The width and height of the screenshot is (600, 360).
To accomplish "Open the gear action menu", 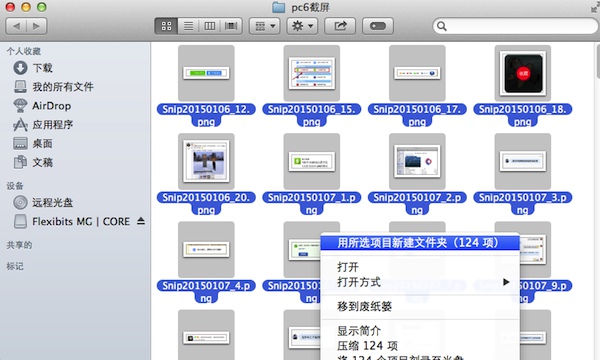I will [302, 26].
